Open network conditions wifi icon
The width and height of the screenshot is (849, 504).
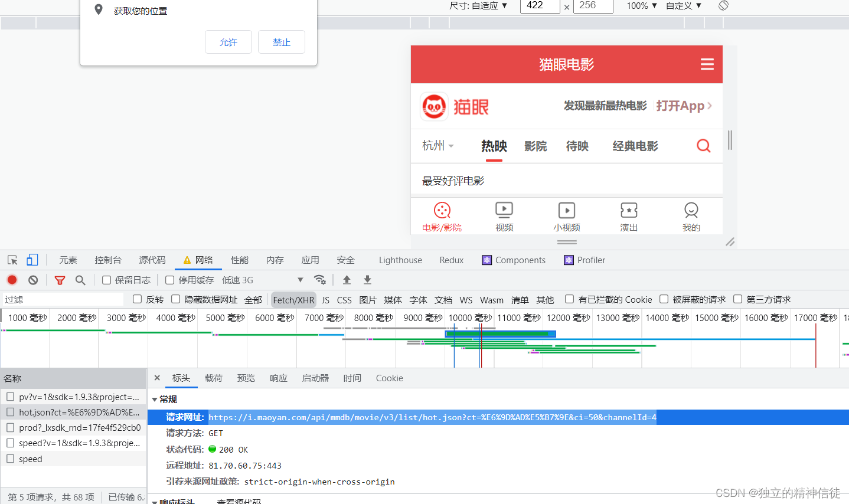point(320,280)
